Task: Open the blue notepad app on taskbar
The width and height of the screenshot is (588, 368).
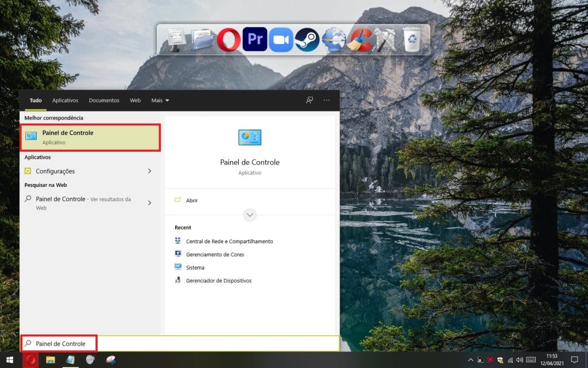Action: (x=70, y=360)
